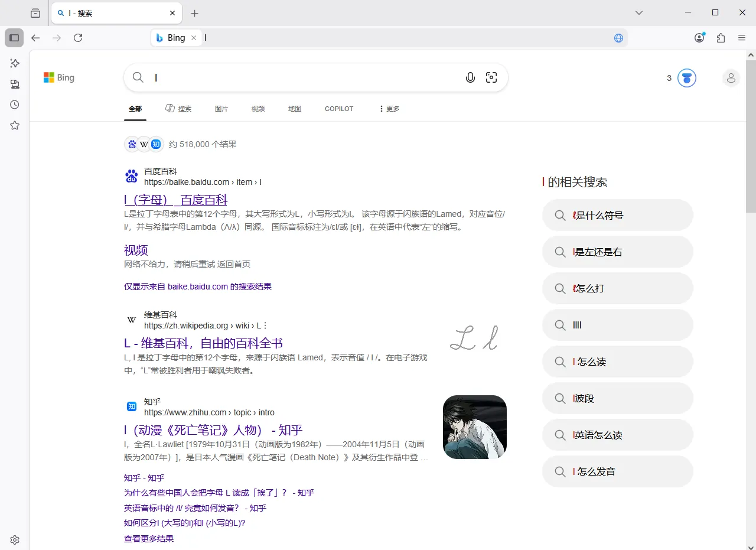Open settings via the gear icon

(x=14, y=539)
